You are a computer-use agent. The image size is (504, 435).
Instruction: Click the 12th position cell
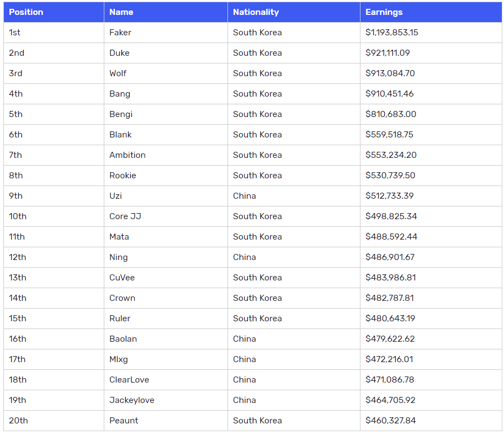point(54,257)
